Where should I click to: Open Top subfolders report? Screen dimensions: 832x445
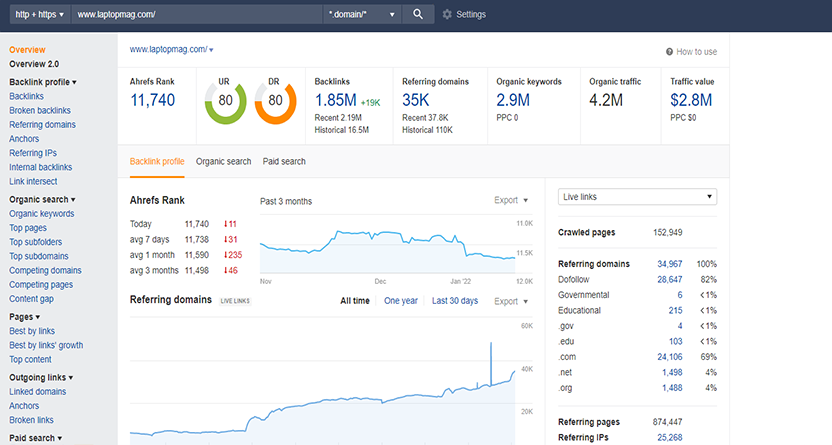pos(36,242)
